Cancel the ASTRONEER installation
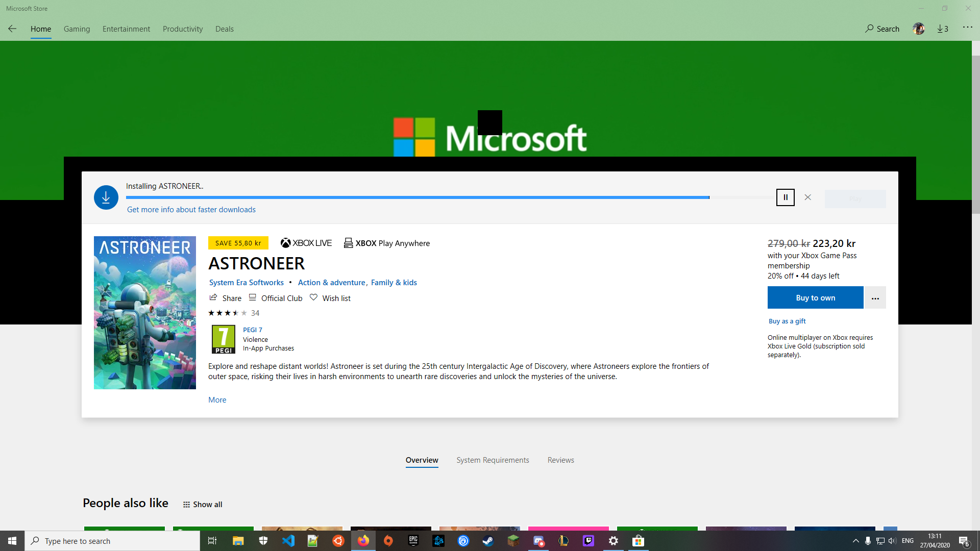 (807, 197)
